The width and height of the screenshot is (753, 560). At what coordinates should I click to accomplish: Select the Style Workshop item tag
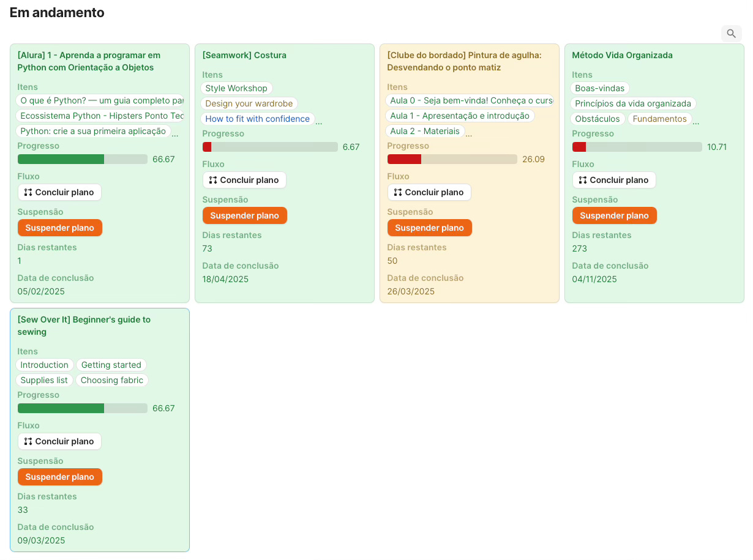[236, 88]
